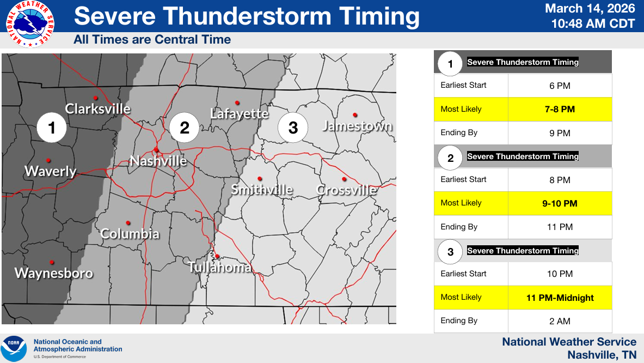Click the zone 3 badge in timing table
644x363 pixels.
pyautogui.click(x=450, y=252)
